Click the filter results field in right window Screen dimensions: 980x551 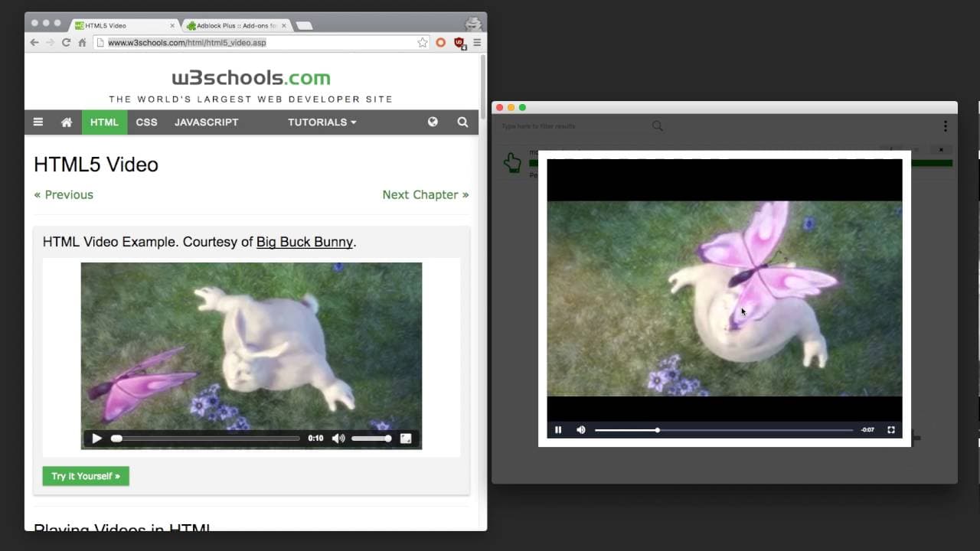click(x=574, y=126)
